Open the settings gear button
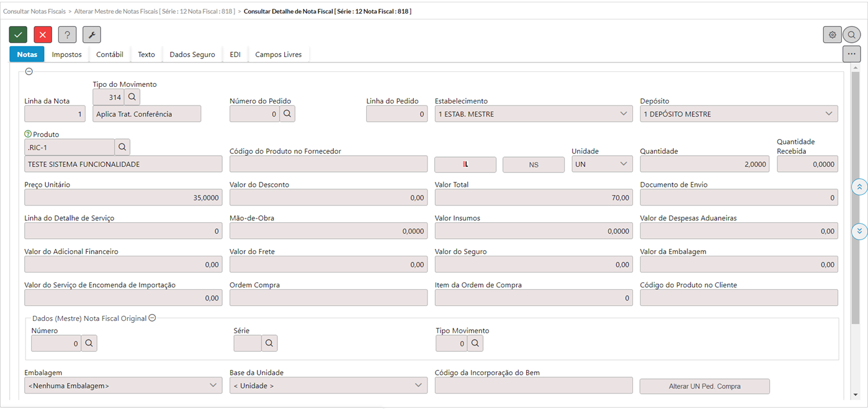Image resolution: width=868 pixels, height=409 pixels. point(832,35)
